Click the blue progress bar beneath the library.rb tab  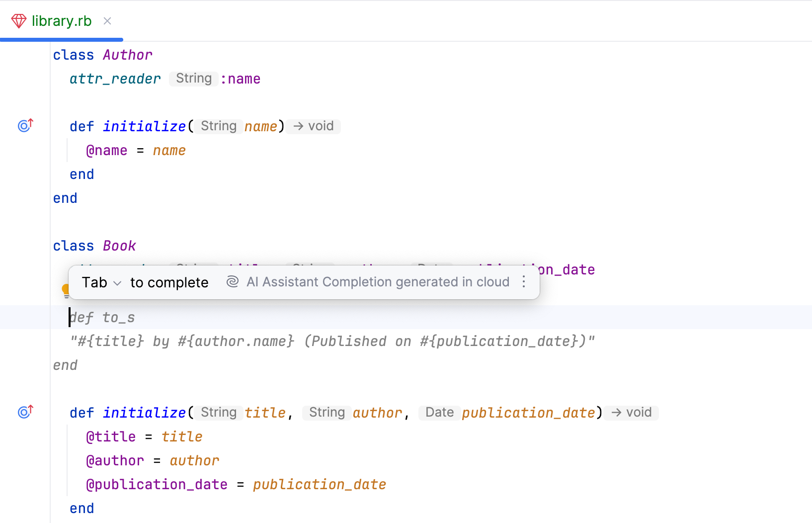(61, 40)
